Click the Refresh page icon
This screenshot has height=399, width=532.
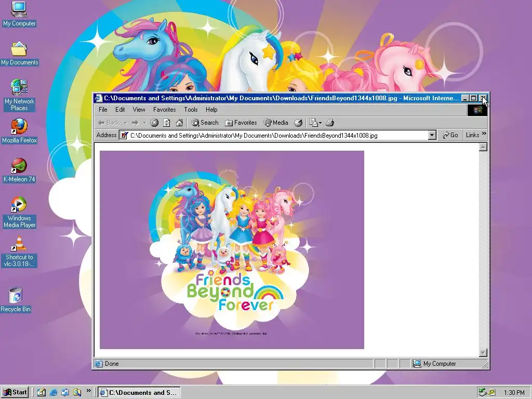(x=167, y=123)
